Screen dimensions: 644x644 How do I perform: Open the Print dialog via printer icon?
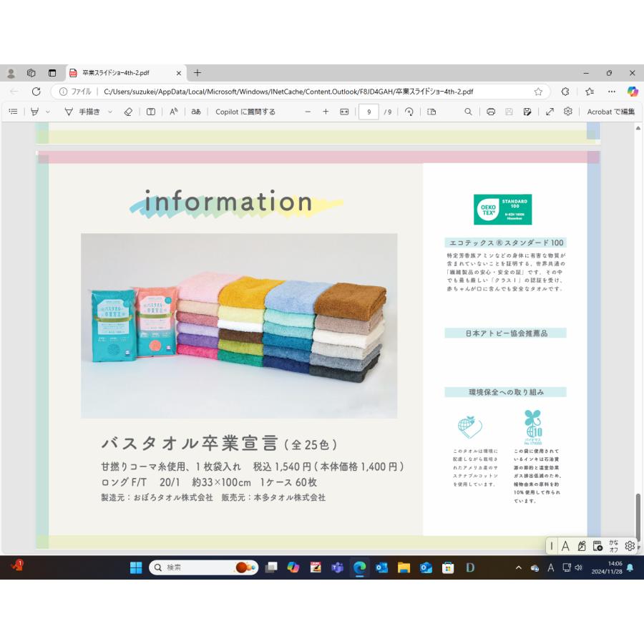pyautogui.click(x=491, y=112)
